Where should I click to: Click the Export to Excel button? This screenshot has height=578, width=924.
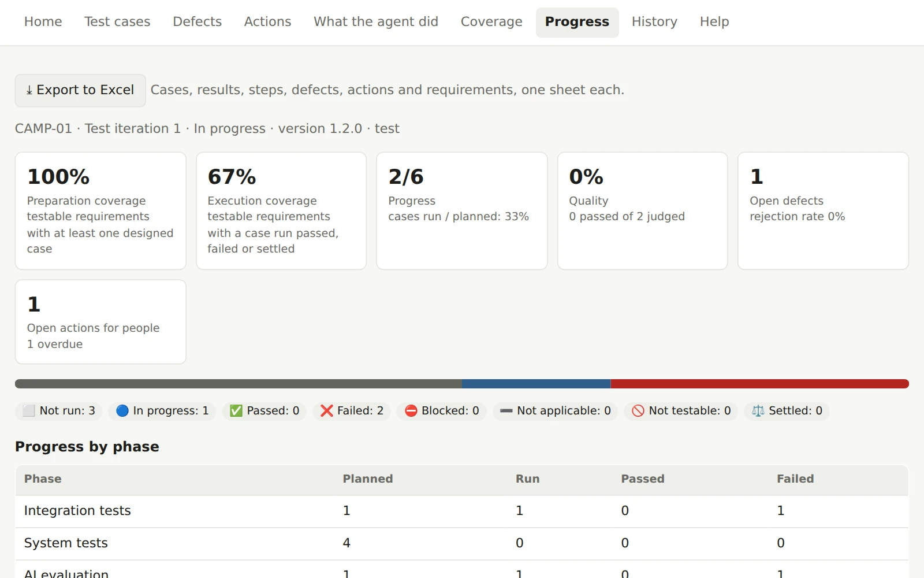[x=80, y=90]
